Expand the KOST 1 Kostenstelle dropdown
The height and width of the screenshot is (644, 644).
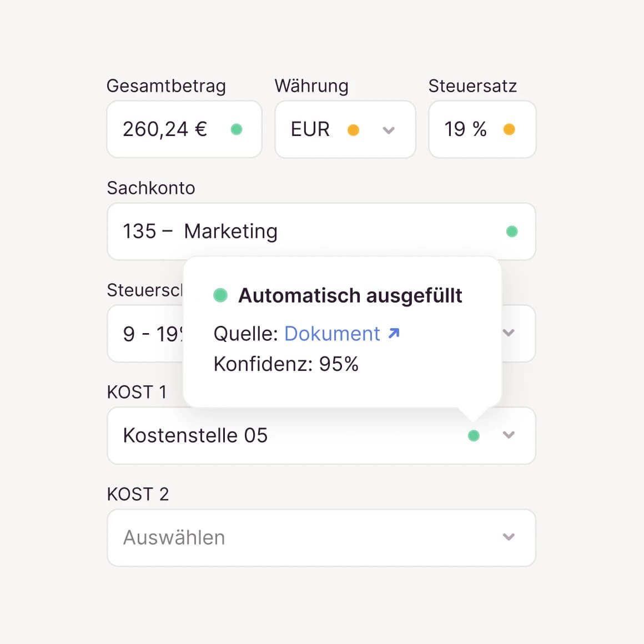(x=509, y=435)
